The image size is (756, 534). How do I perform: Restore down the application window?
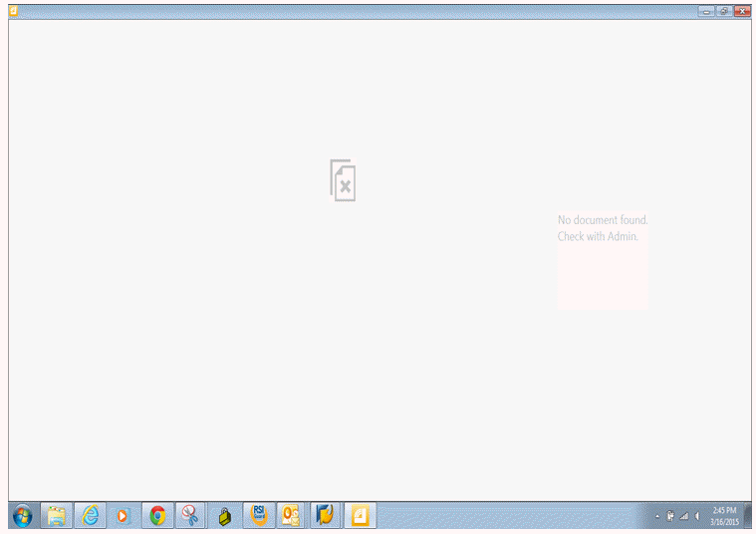[724, 11]
